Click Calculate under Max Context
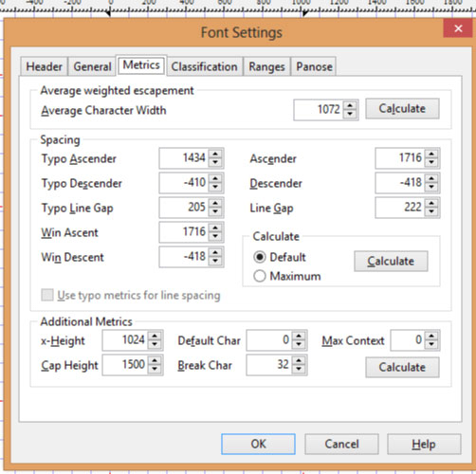The width and height of the screenshot is (476, 474). coord(402,367)
